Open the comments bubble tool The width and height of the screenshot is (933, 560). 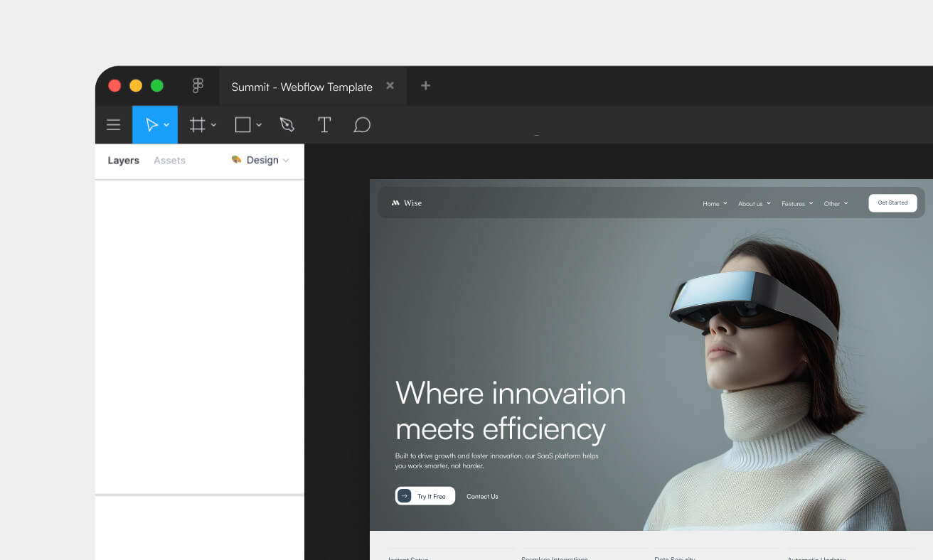tap(362, 124)
